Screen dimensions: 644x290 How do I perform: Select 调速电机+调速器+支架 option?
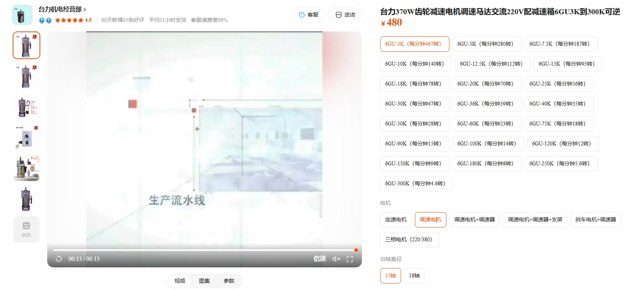pyautogui.click(x=535, y=220)
